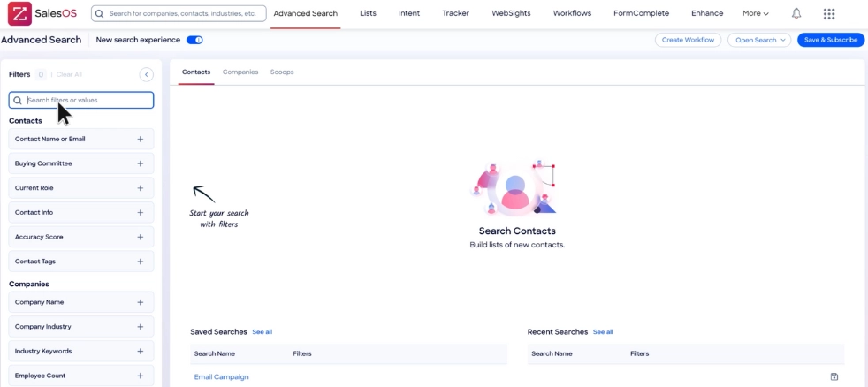Click Filters column header under Recent Searches
The image size is (868, 387).
click(x=639, y=353)
